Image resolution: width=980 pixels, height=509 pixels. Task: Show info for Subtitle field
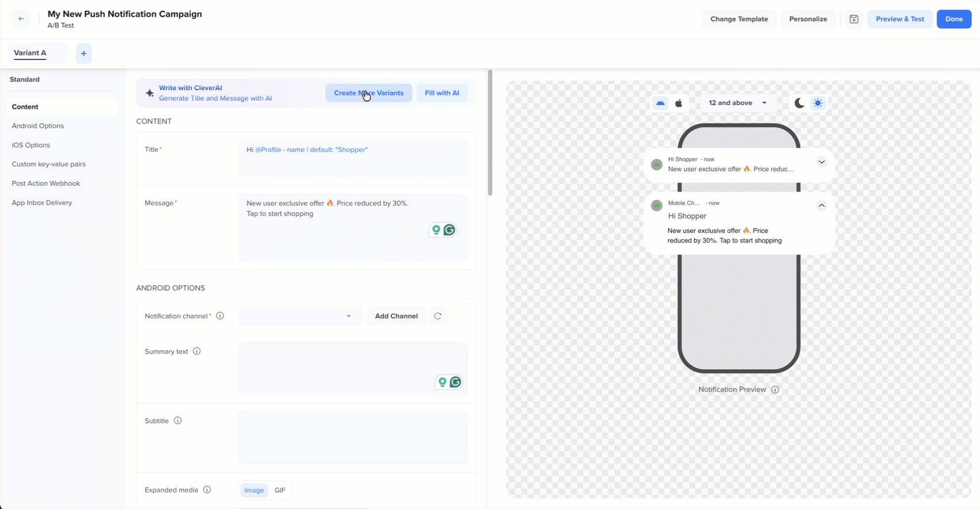178,421
